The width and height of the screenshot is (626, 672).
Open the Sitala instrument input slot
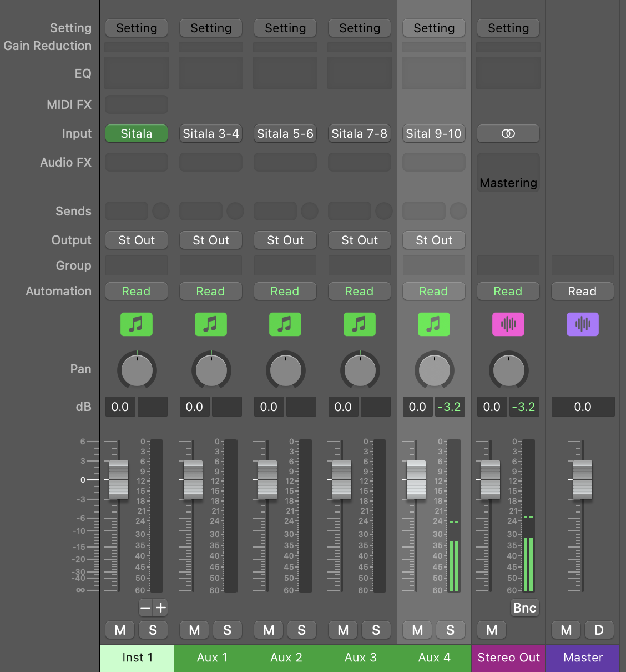tap(137, 133)
